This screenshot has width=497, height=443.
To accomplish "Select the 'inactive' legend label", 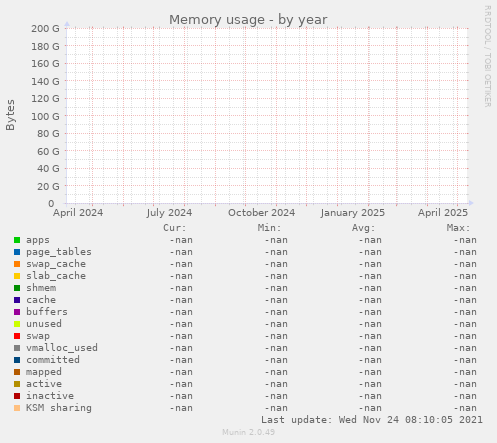I will point(50,396).
